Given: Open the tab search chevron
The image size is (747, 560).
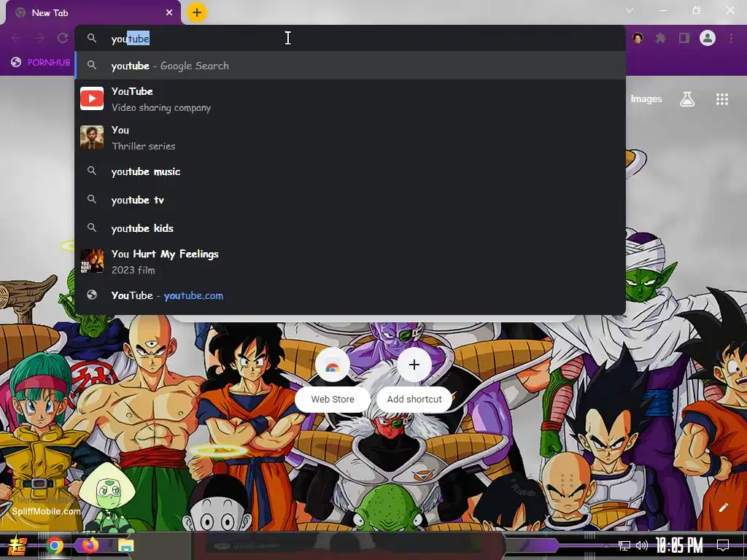Looking at the screenshot, I should click(630, 10).
